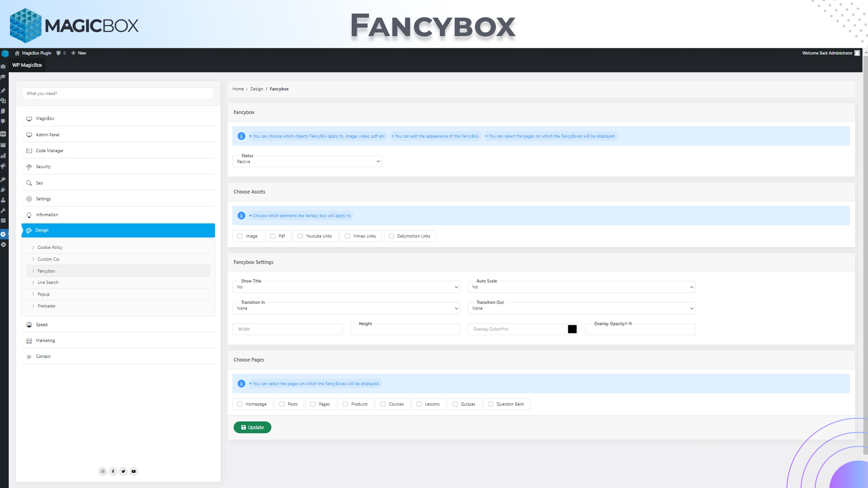Open the Security menu item
The image size is (868, 488).
118,167
